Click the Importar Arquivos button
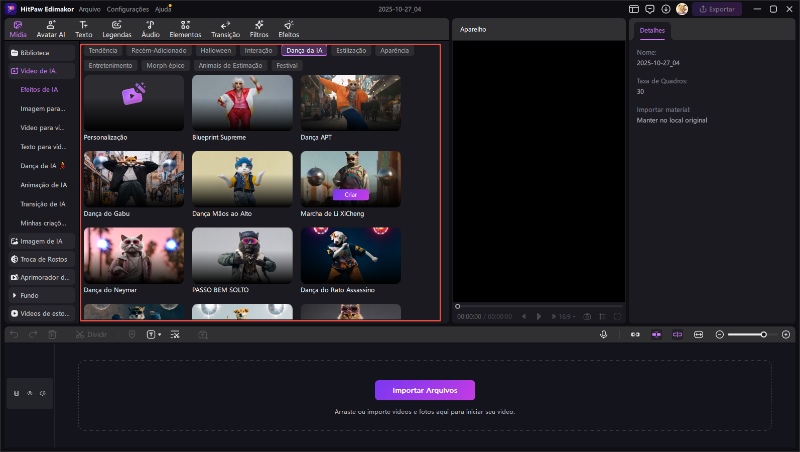The height and width of the screenshot is (452, 800). 424,390
